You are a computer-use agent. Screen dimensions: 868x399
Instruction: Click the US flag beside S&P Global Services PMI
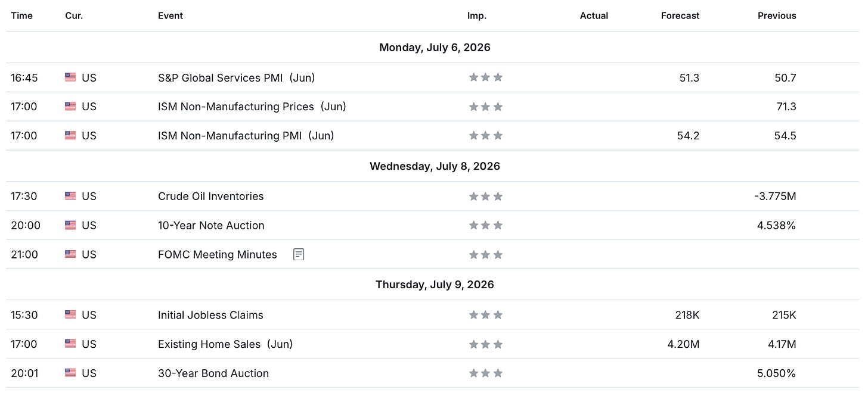pos(70,77)
